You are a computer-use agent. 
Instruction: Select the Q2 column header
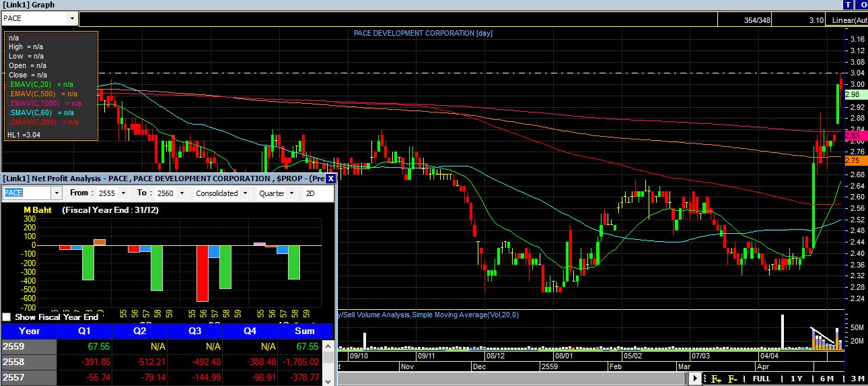click(x=139, y=331)
